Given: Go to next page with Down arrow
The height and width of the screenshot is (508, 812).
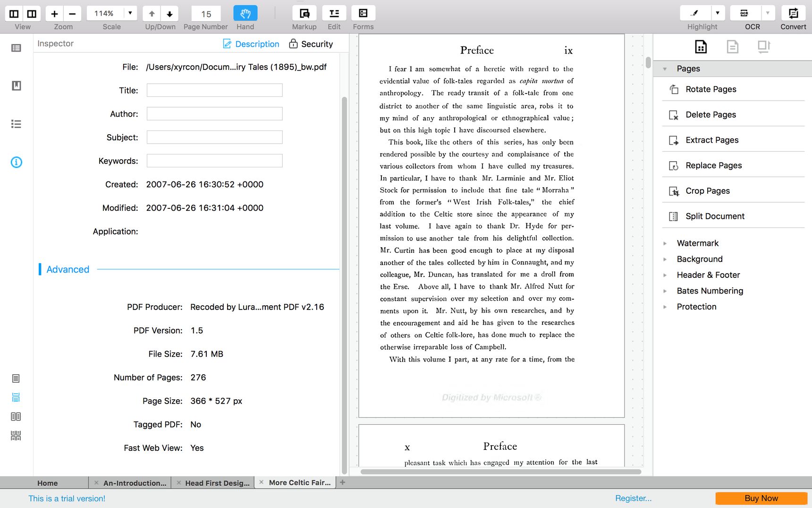Looking at the screenshot, I should click(169, 14).
